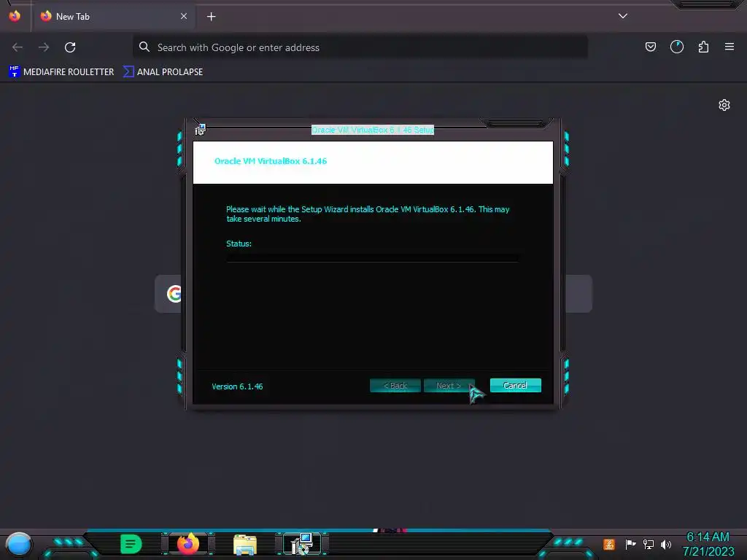This screenshot has height=560, width=747.
Task: Close the New Tab tab
Action: click(184, 16)
